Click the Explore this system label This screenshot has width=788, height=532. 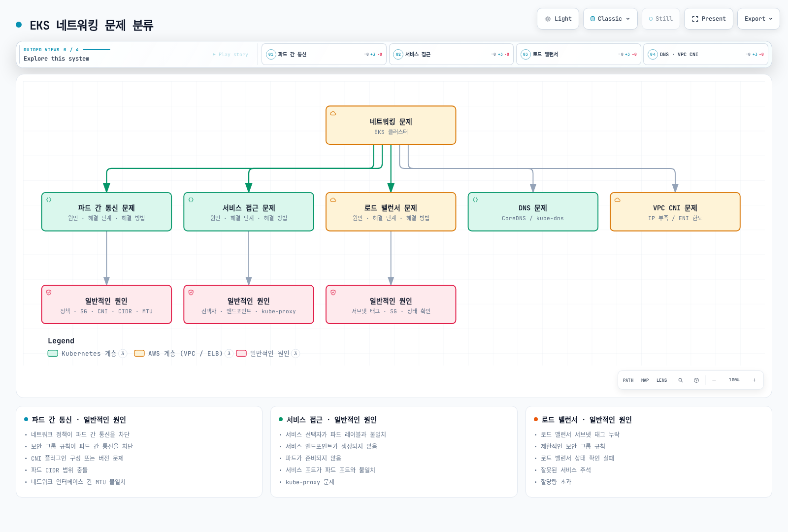(x=57, y=59)
